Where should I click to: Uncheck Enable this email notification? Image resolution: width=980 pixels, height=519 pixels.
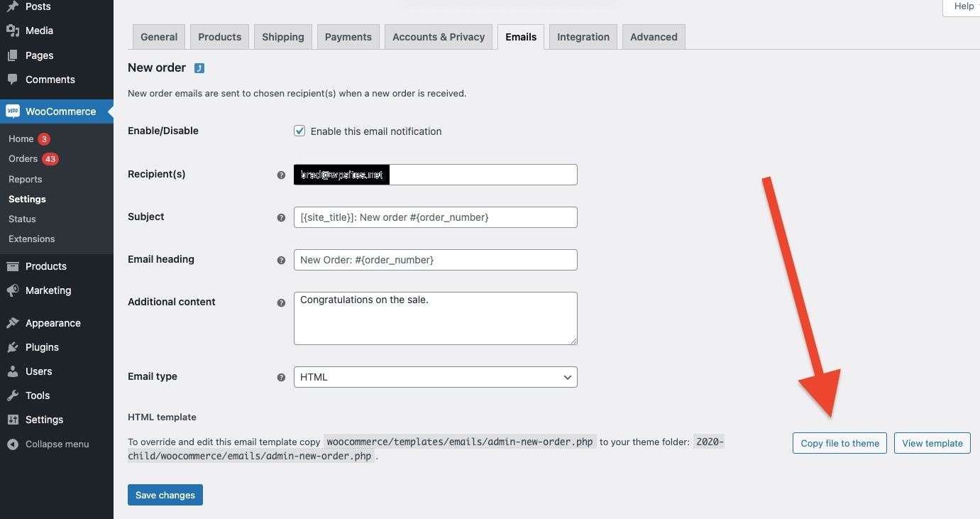(299, 131)
